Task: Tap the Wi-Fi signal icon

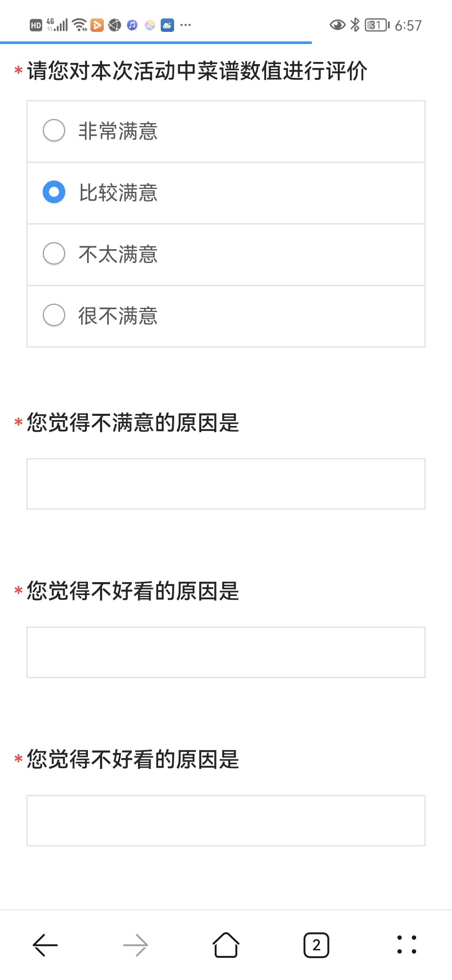Action: click(80, 25)
